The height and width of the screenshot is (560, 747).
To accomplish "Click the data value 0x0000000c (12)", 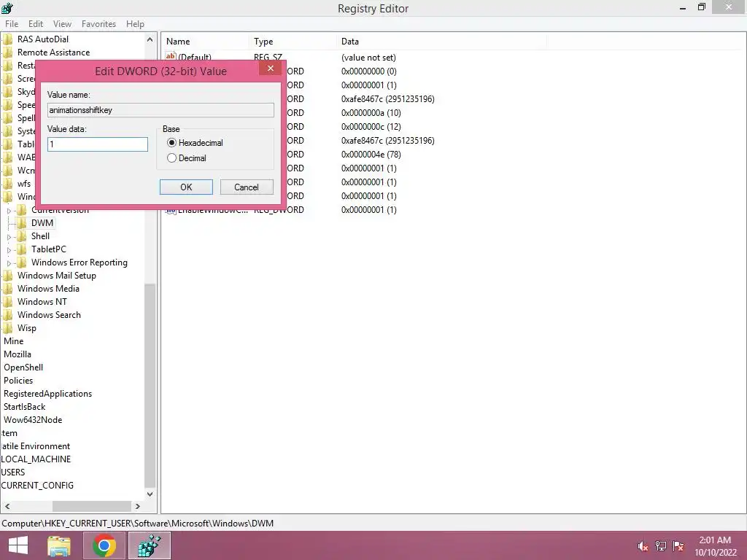I will 371,127.
